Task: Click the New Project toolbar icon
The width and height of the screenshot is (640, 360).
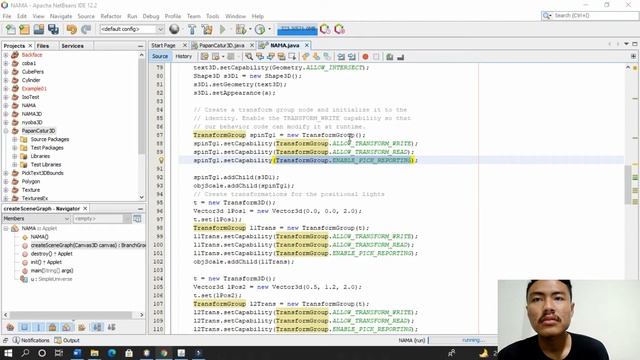Action: click(x=24, y=29)
